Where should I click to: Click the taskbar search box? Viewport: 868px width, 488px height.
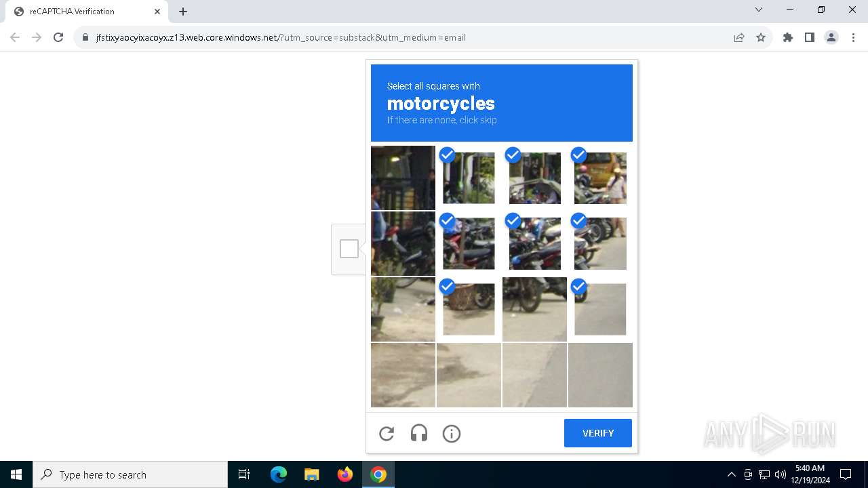[130, 474]
